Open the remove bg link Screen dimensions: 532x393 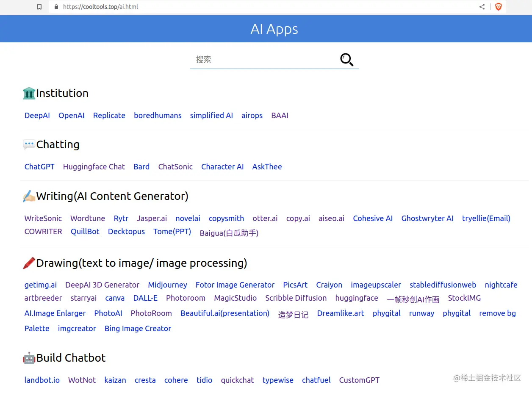[497, 313]
